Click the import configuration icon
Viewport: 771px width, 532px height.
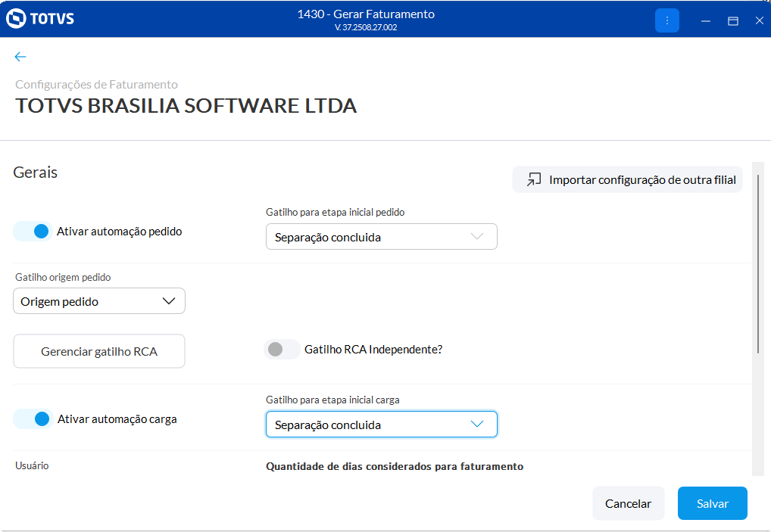click(535, 179)
